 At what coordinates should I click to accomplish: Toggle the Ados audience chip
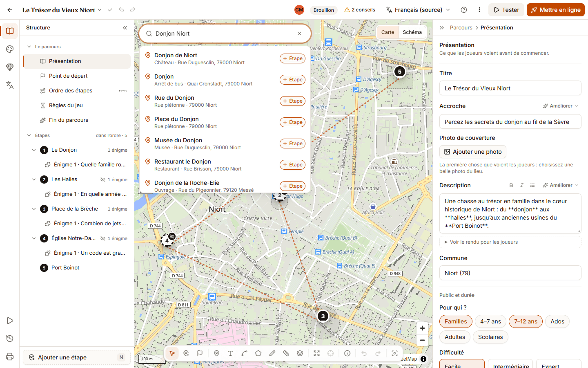click(x=557, y=321)
